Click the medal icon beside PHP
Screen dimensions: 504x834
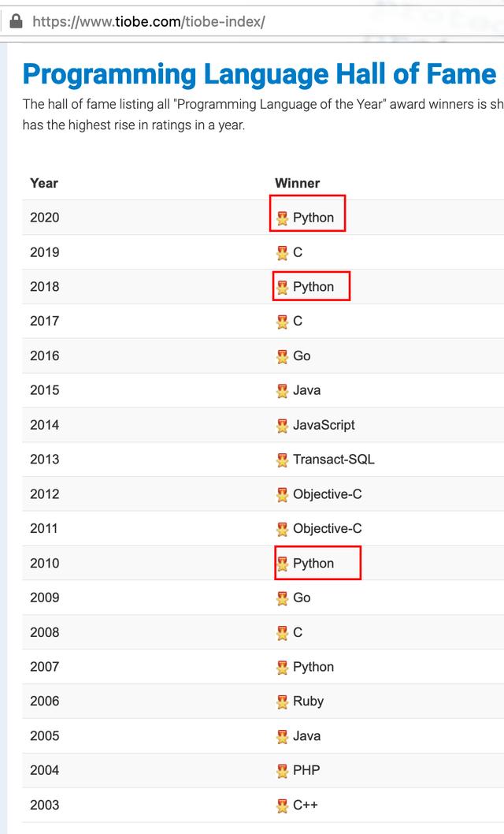click(282, 771)
